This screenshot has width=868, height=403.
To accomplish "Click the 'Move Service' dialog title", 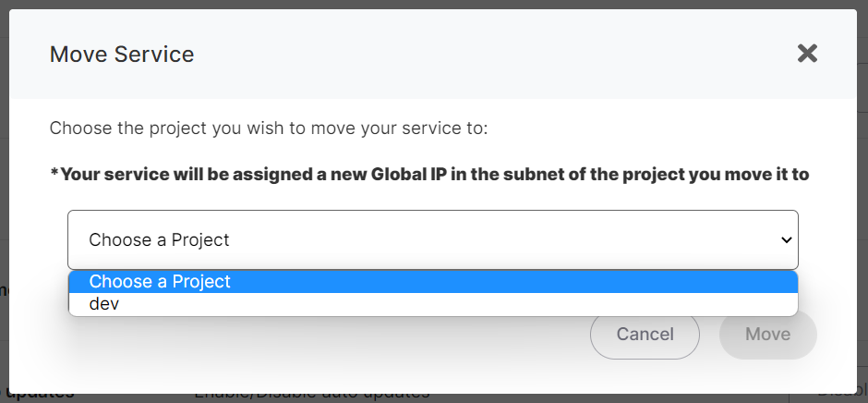I will click(x=122, y=54).
